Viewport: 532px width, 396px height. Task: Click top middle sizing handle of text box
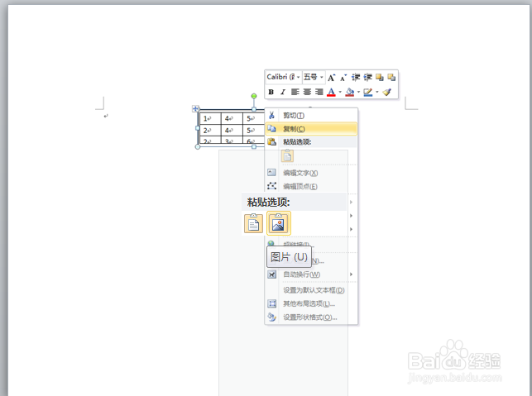(254, 109)
